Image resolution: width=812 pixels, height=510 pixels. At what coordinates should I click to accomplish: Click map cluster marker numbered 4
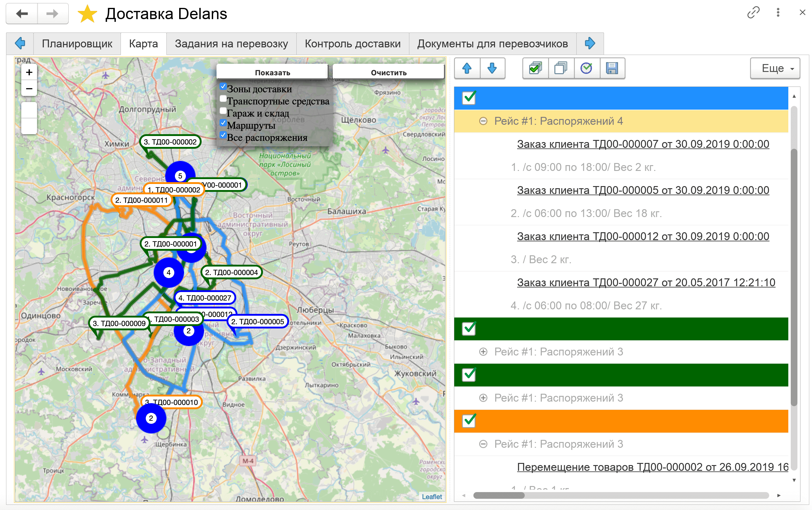[x=169, y=272]
